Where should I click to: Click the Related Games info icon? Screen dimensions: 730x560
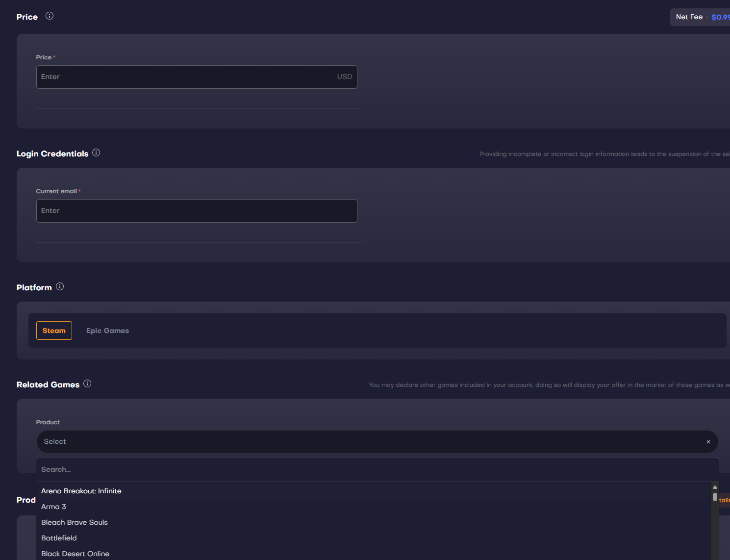pos(87,383)
